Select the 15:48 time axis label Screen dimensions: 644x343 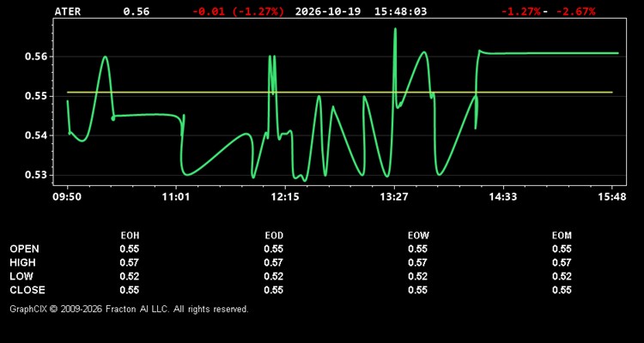click(612, 197)
